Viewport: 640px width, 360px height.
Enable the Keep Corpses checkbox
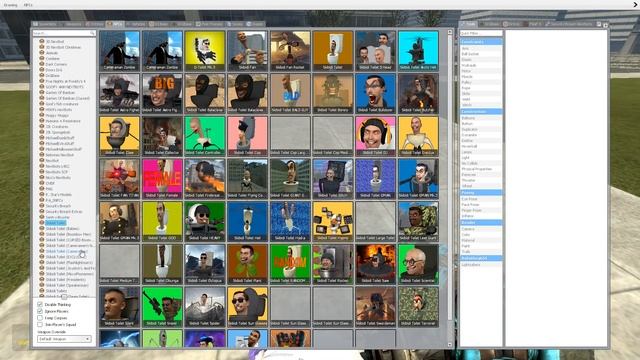point(40,318)
